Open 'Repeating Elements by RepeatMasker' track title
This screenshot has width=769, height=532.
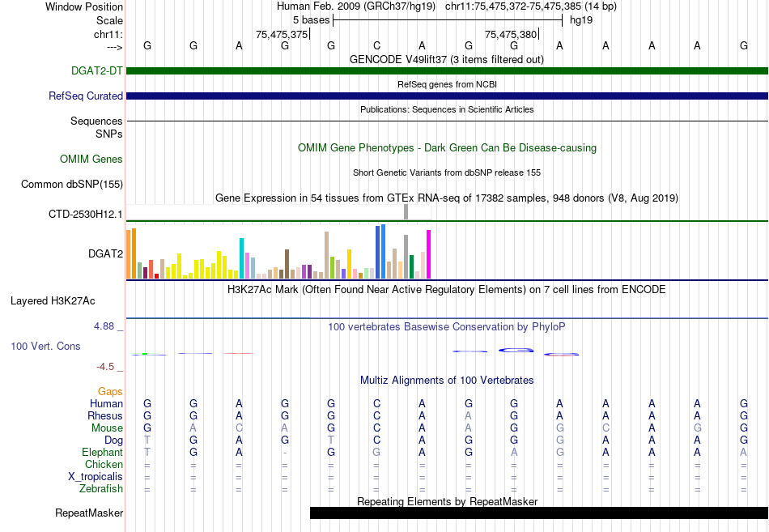(447, 501)
